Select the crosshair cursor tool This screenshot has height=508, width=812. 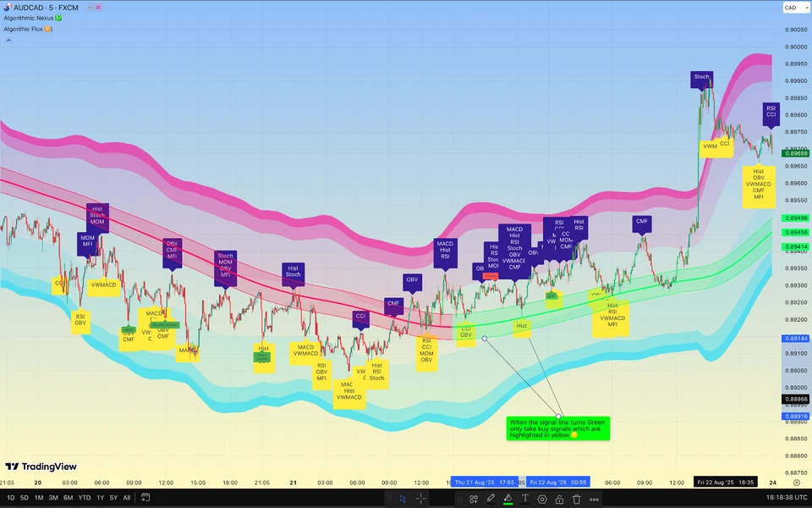(x=421, y=498)
